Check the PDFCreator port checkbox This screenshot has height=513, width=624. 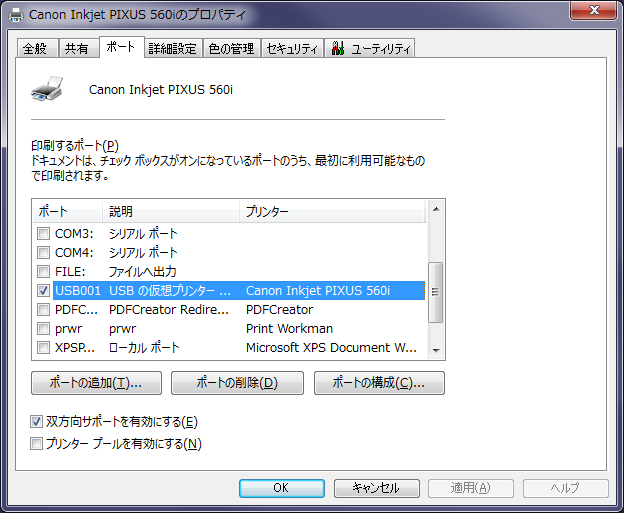click(x=43, y=309)
